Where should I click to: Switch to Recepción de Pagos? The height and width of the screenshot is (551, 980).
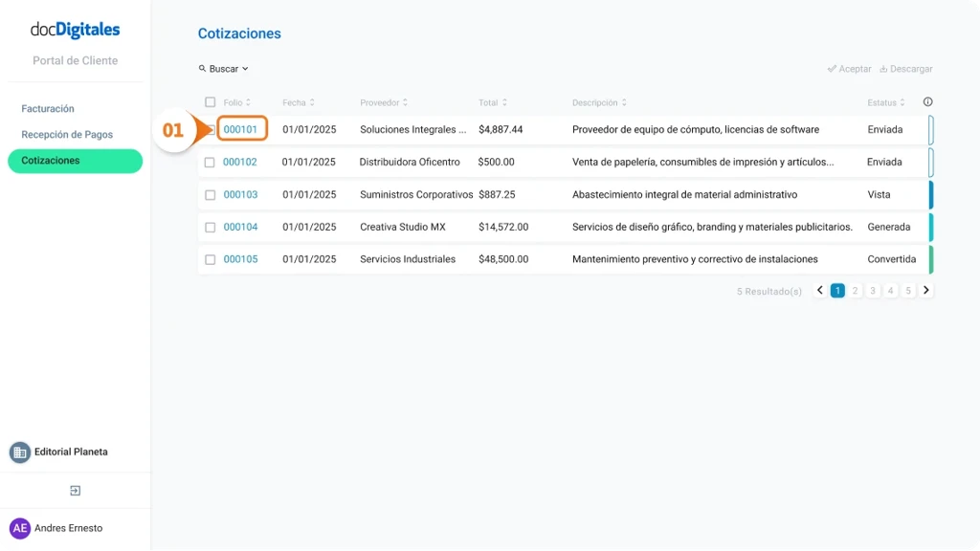(65, 134)
